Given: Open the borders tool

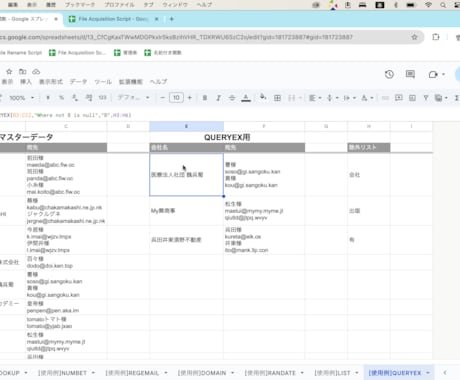Looking at the screenshot, I should coord(277,98).
